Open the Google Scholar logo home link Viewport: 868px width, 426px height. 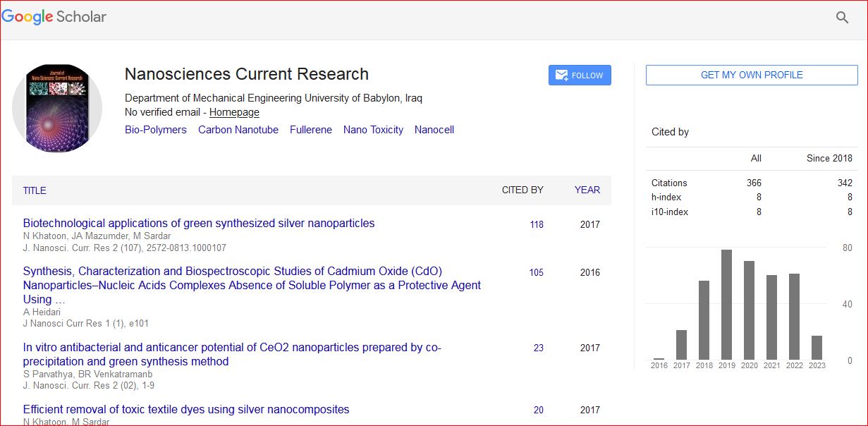pyautogui.click(x=54, y=17)
